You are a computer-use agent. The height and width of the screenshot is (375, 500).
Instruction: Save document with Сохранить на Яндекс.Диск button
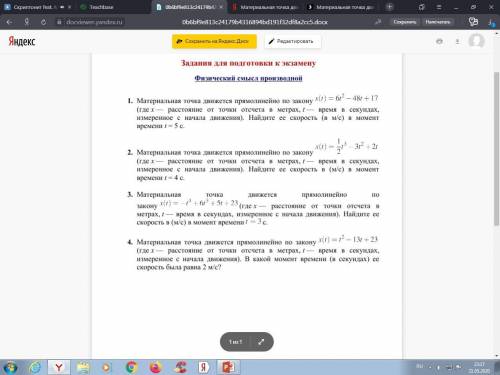point(214,41)
